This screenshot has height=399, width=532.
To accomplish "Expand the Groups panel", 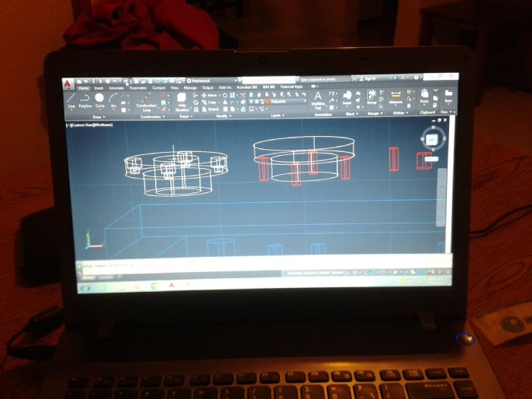I will tap(375, 113).
